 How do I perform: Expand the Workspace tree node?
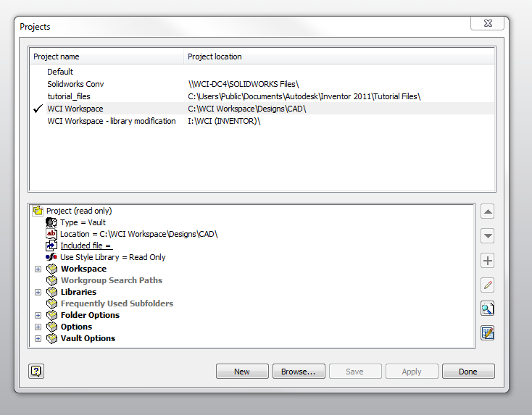[38, 269]
